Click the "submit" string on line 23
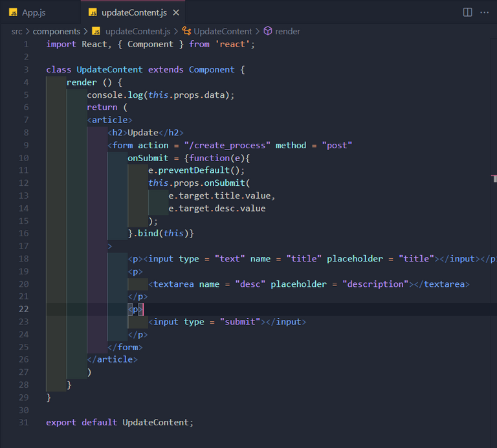The width and height of the screenshot is (497, 448). [x=240, y=322]
